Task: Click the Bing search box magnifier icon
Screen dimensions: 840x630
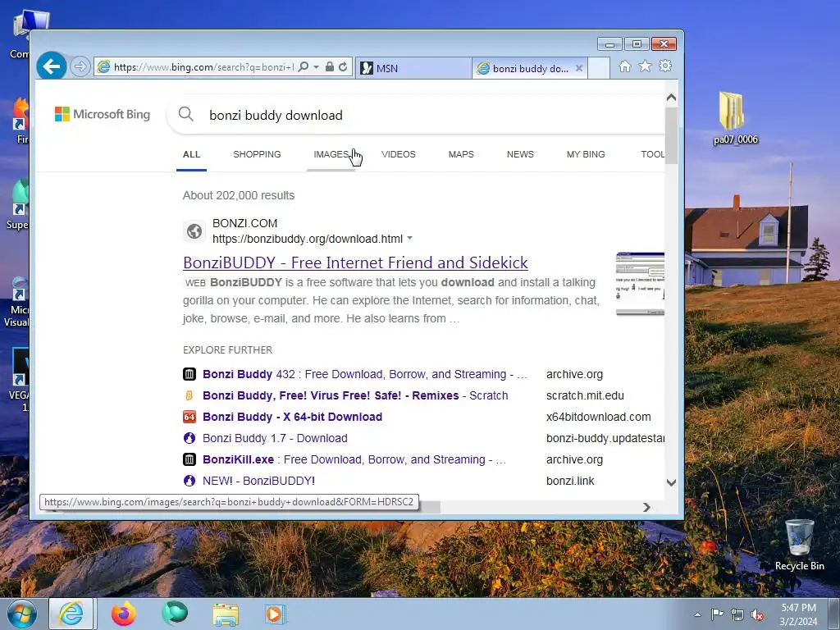Action: [x=186, y=114]
